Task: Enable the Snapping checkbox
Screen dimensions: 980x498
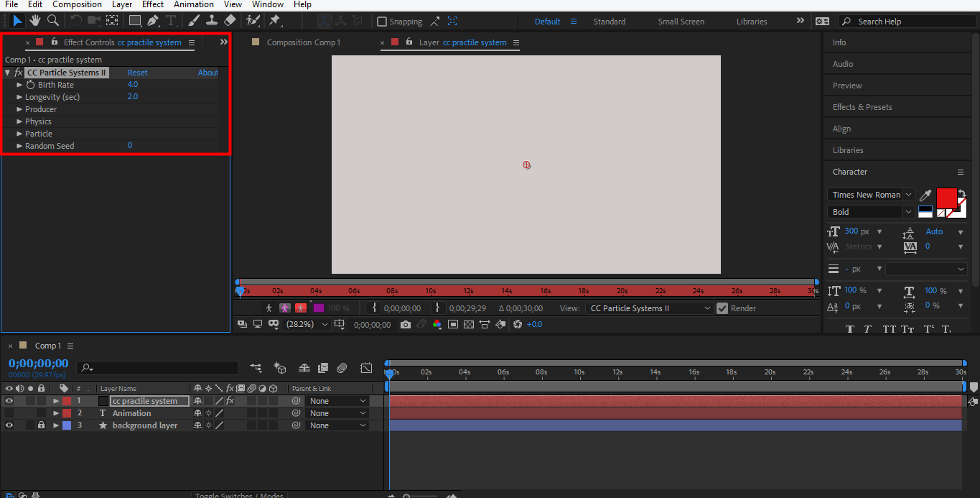Action: pos(382,22)
